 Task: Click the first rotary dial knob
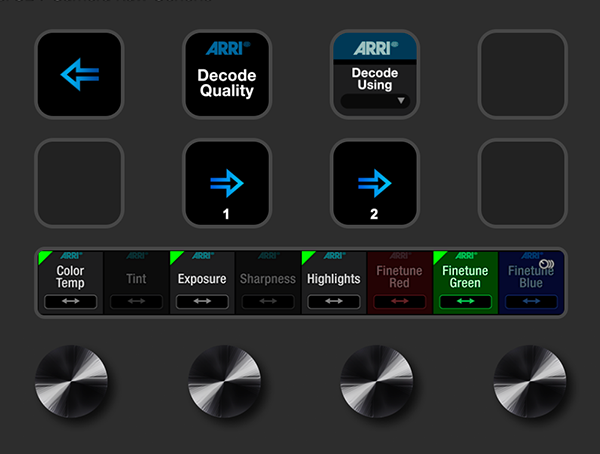(x=72, y=381)
